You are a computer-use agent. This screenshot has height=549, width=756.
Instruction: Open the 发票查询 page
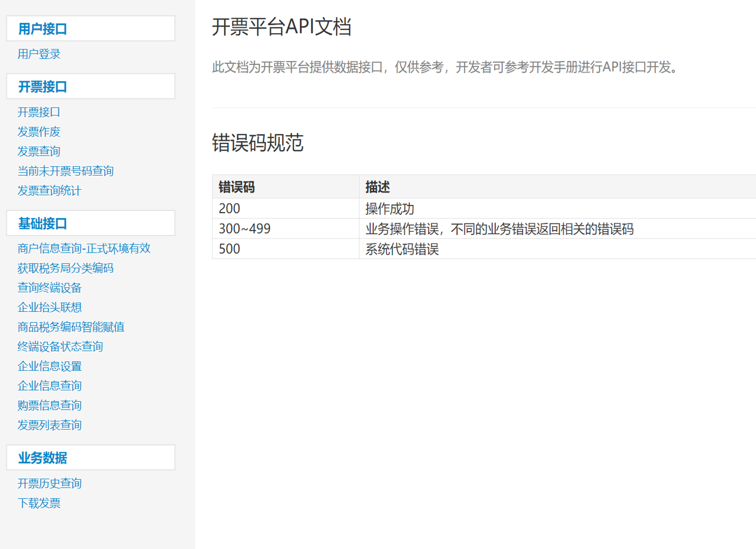pyautogui.click(x=39, y=152)
